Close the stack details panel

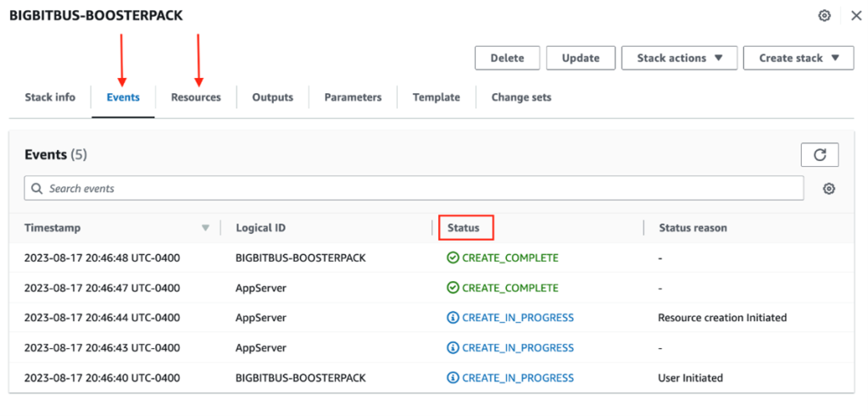click(x=855, y=16)
